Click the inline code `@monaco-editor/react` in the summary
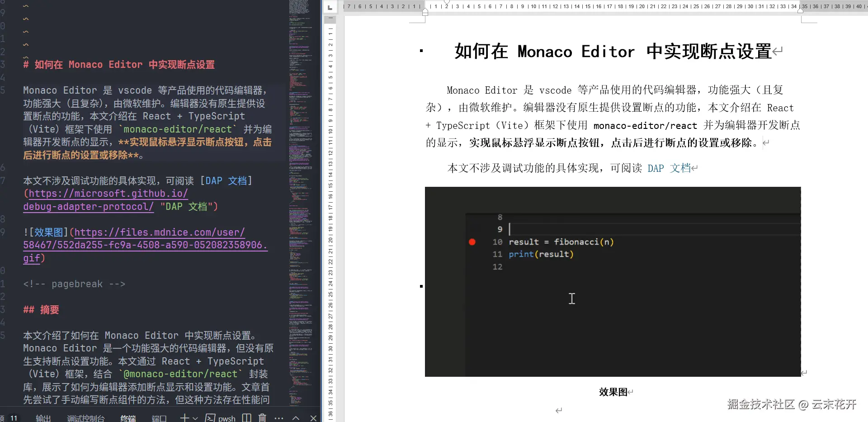 pyautogui.click(x=180, y=374)
